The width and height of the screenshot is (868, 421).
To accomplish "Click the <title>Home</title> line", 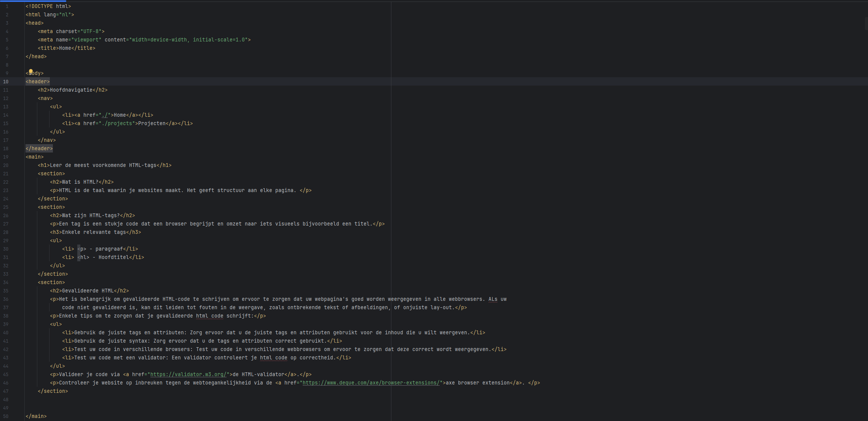I will pyautogui.click(x=67, y=48).
